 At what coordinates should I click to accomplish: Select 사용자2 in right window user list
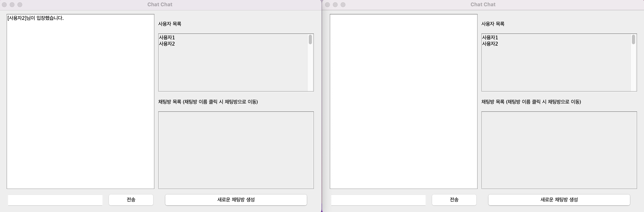[490, 44]
